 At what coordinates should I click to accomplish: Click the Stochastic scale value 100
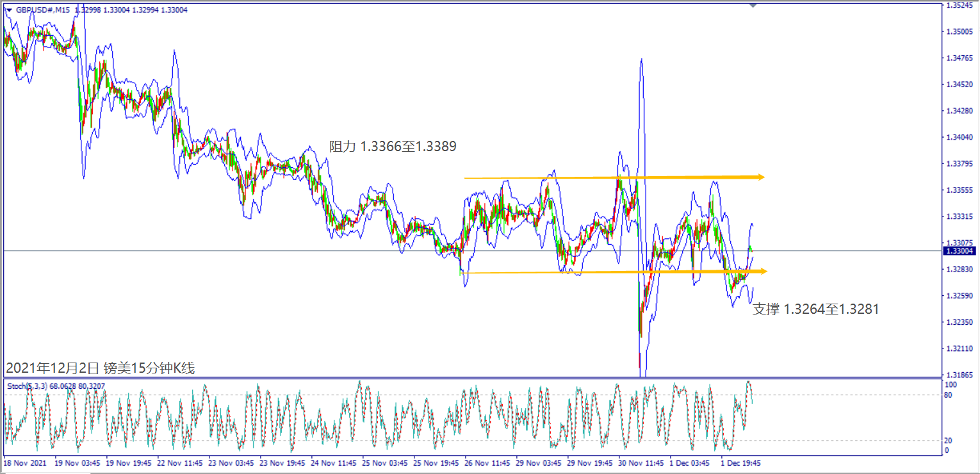(951, 385)
